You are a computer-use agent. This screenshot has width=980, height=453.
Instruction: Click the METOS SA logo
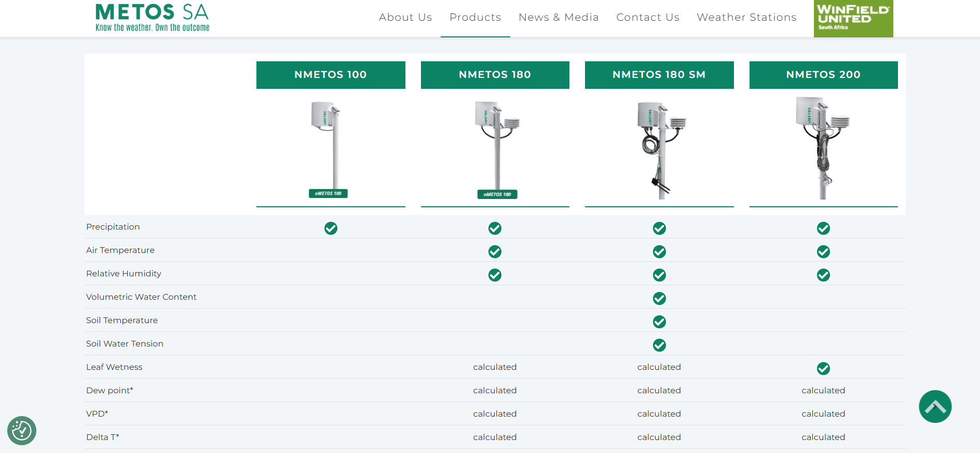coord(153,18)
